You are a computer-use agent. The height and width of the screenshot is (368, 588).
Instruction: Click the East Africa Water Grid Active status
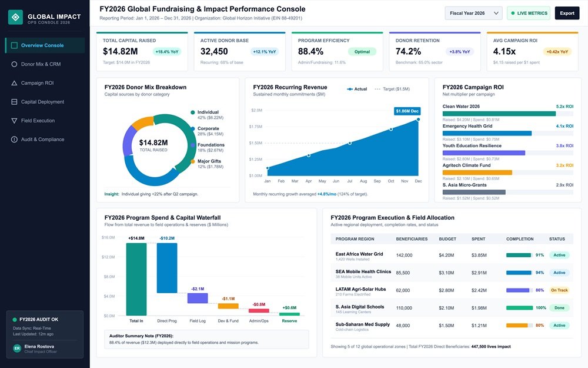tap(559, 256)
